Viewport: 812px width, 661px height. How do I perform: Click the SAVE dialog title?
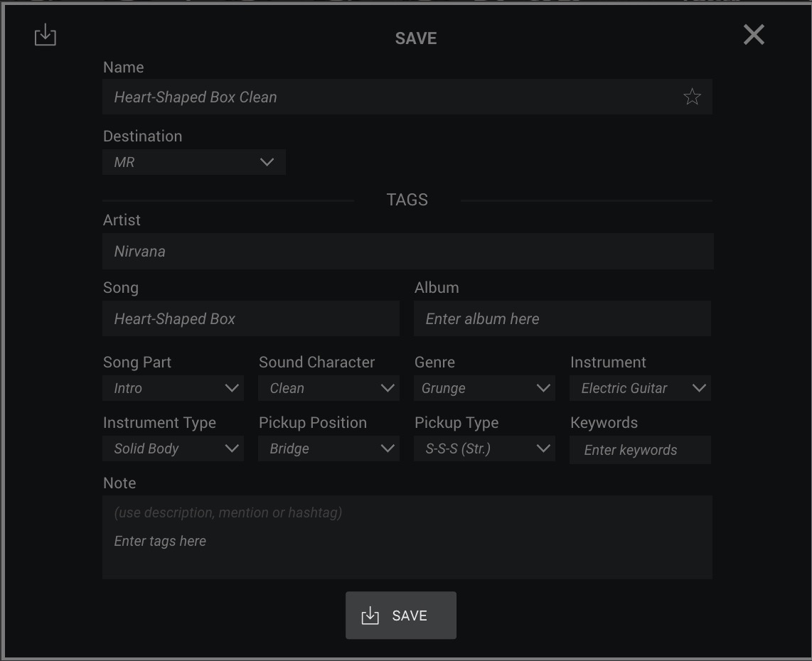(x=416, y=38)
